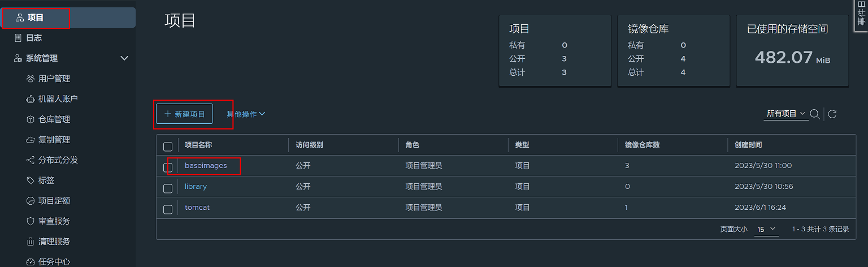
Task: Check the library project checkbox
Action: [x=168, y=188]
